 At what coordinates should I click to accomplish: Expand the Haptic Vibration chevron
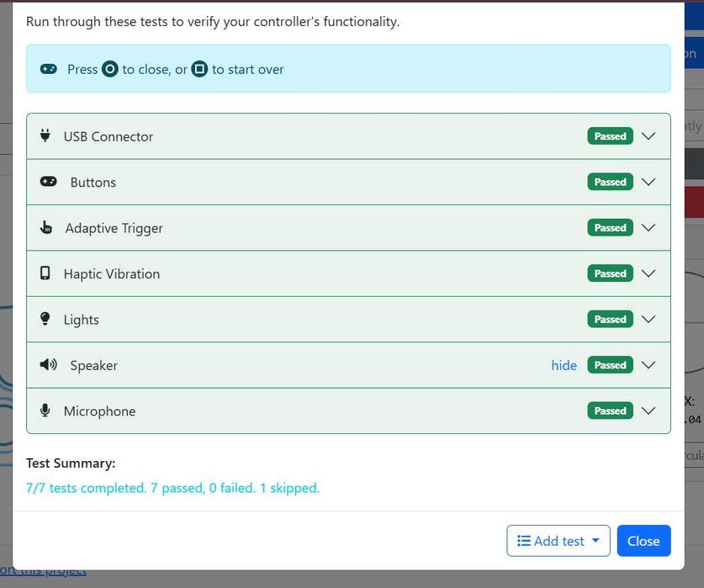coord(648,273)
